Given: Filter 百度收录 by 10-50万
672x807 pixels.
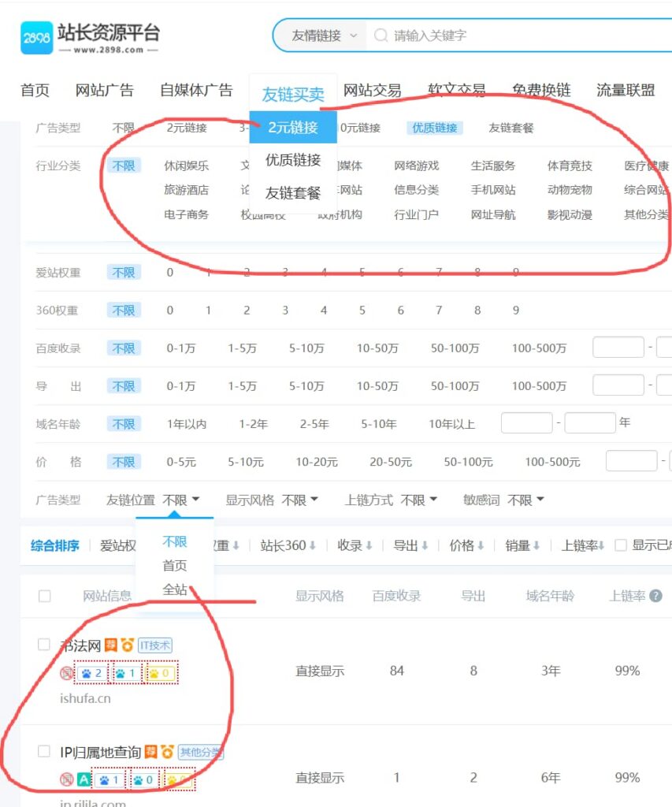Looking at the screenshot, I should click(x=377, y=348).
